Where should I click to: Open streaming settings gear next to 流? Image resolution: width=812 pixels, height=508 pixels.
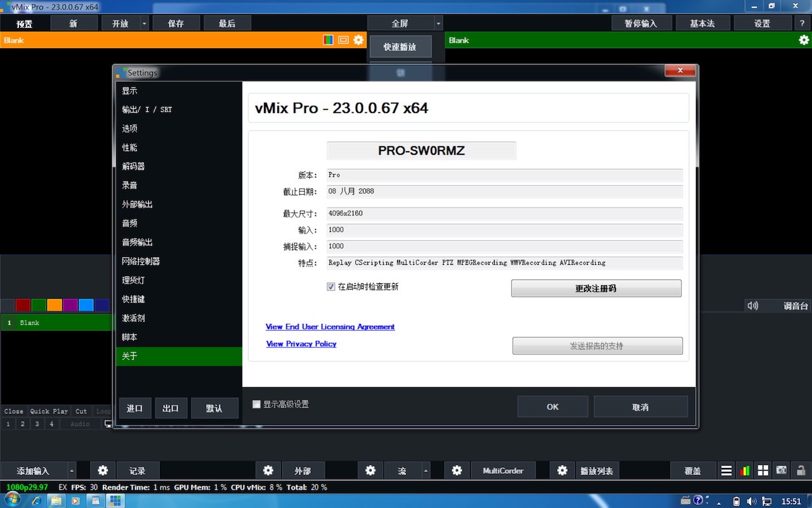[370, 471]
